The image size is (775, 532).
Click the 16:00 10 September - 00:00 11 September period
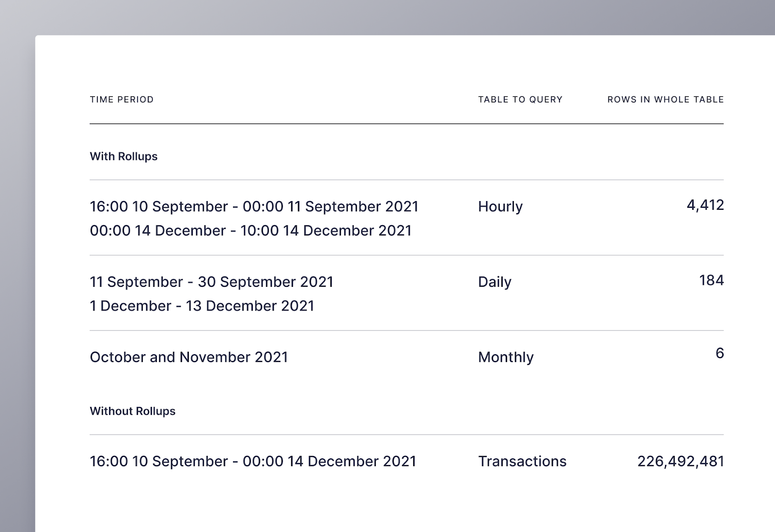pyautogui.click(x=254, y=206)
